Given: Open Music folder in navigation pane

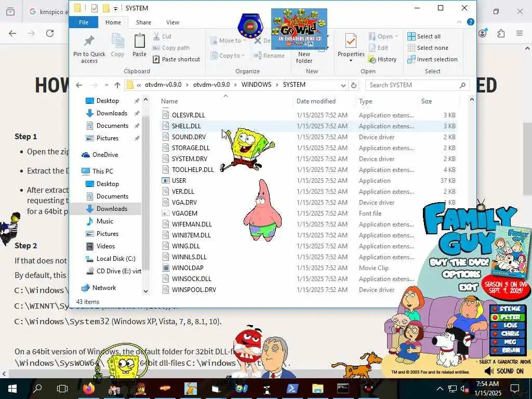Looking at the screenshot, I should pyautogui.click(x=105, y=221).
